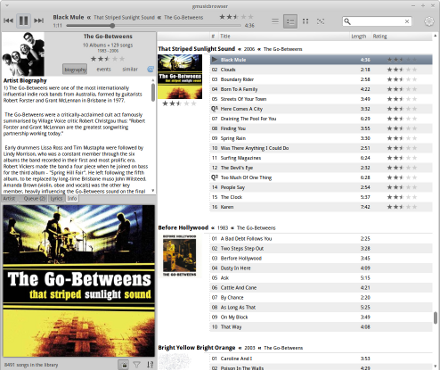Clear the search box text
Screen dimensions: 440x370
407,21
